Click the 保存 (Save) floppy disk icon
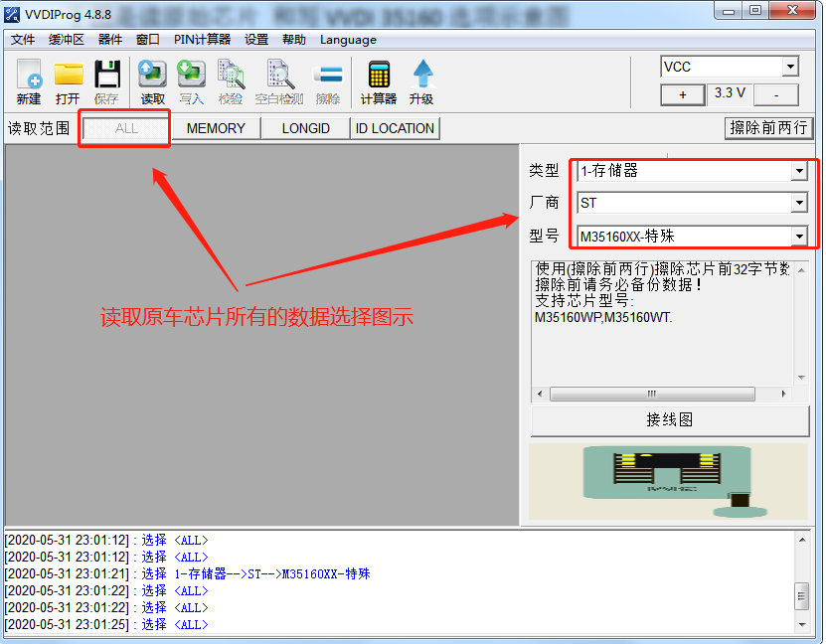The width and height of the screenshot is (826, 644). pos(107,81)
